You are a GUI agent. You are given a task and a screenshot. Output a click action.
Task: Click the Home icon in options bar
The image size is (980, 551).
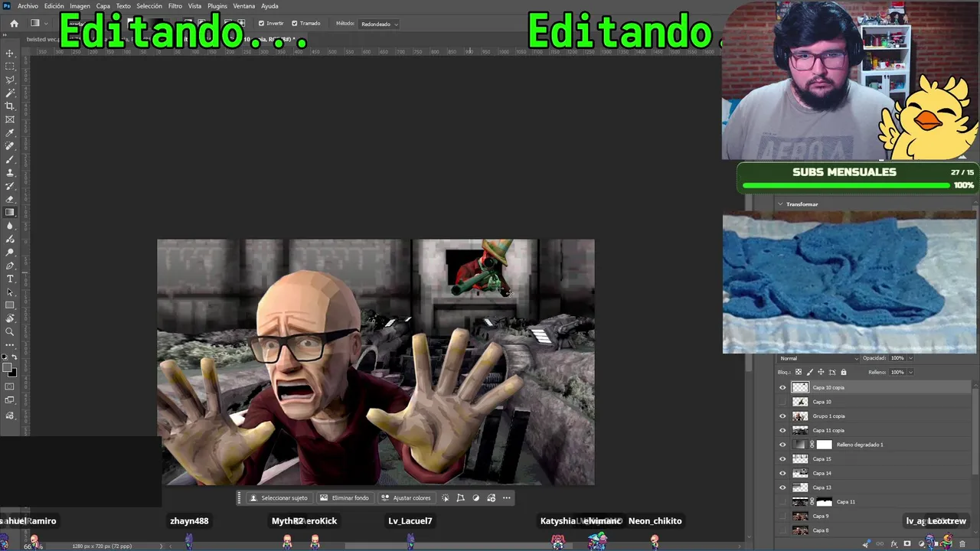pyautogui.click(x=14, y=24)
